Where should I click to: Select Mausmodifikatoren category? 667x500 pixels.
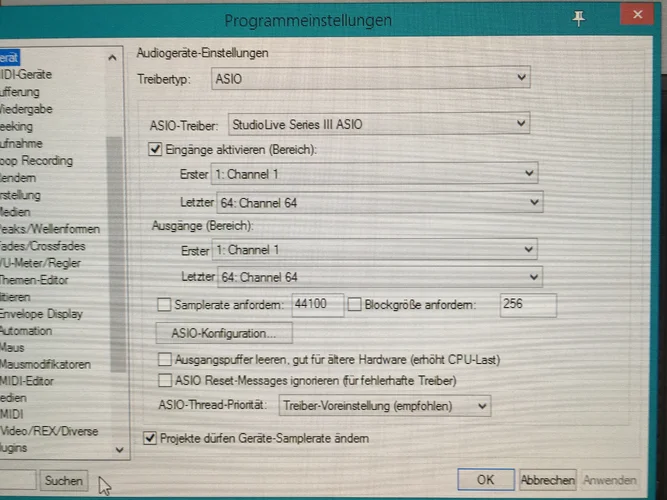(45, 364)
